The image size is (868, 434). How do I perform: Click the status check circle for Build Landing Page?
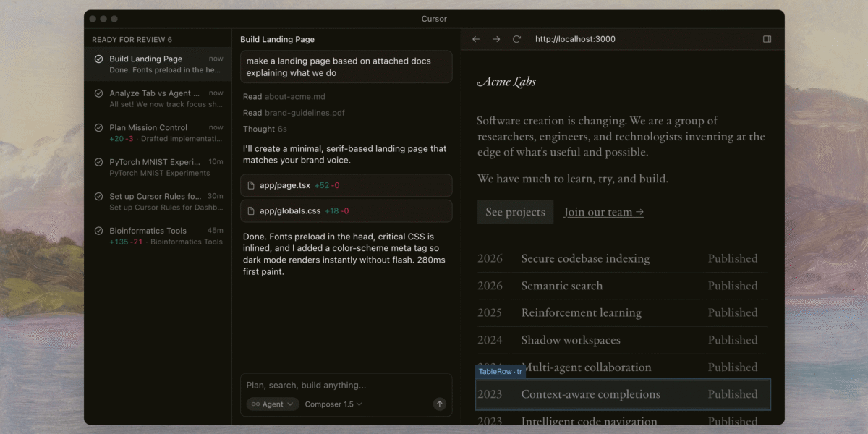click(98, 59)
